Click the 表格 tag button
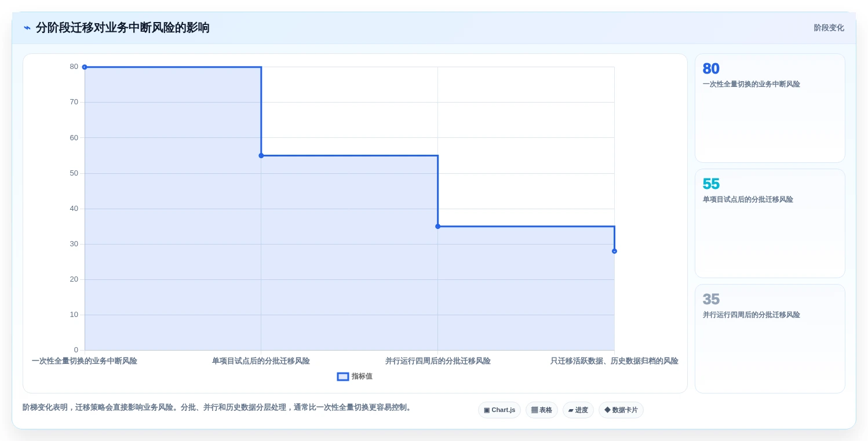The height and width of the screenshot is (441, 868). point(542,410)
